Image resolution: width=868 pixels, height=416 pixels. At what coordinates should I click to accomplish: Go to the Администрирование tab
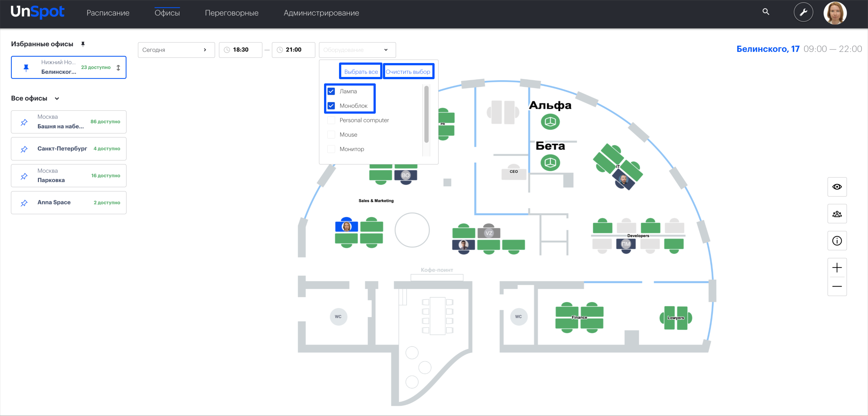point(321,13)
